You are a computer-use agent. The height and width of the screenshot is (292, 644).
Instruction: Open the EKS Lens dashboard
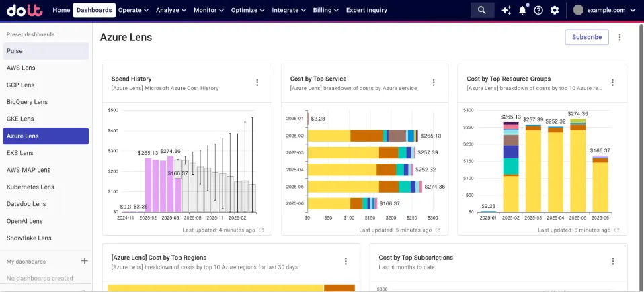tap(46, 153)
